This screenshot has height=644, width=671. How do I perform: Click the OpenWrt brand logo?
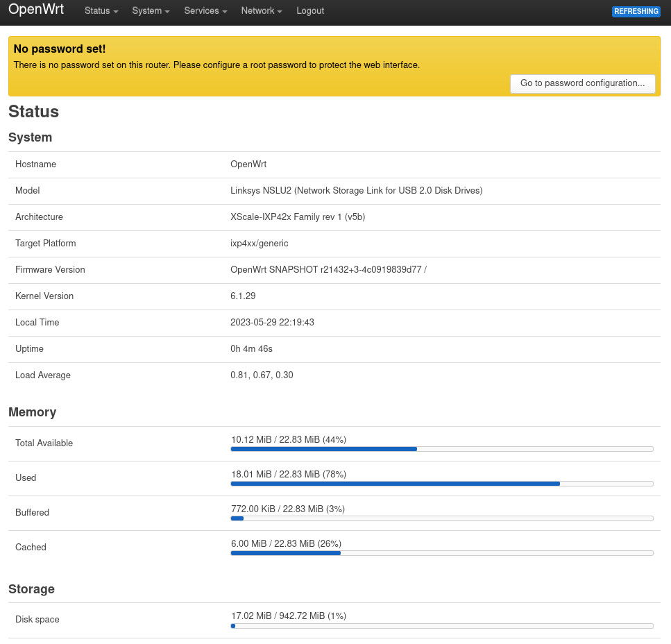coord(36,10)
